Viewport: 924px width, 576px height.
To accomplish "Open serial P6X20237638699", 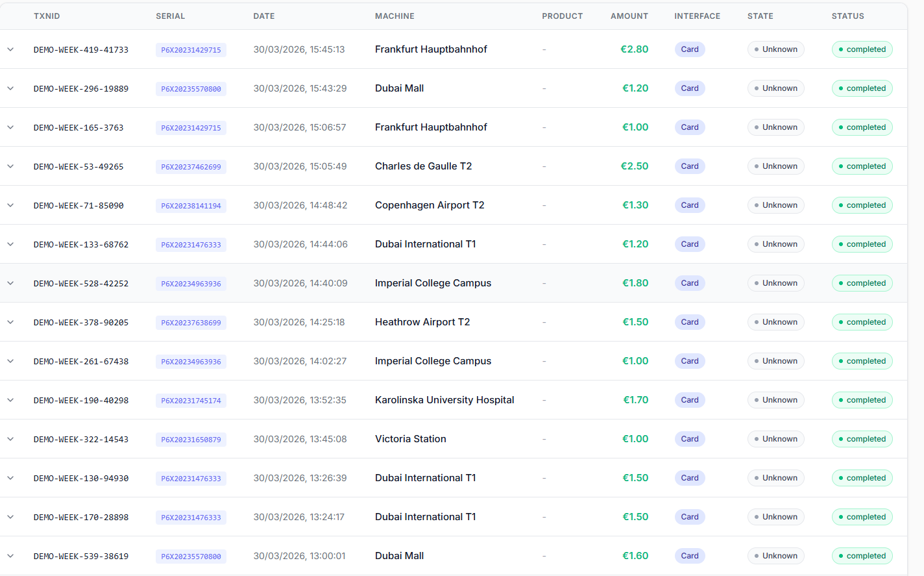I will point(191,323).
